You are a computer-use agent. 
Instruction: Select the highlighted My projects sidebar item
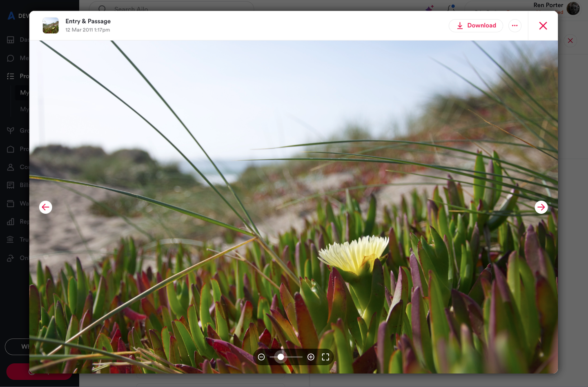click(22, 93)
